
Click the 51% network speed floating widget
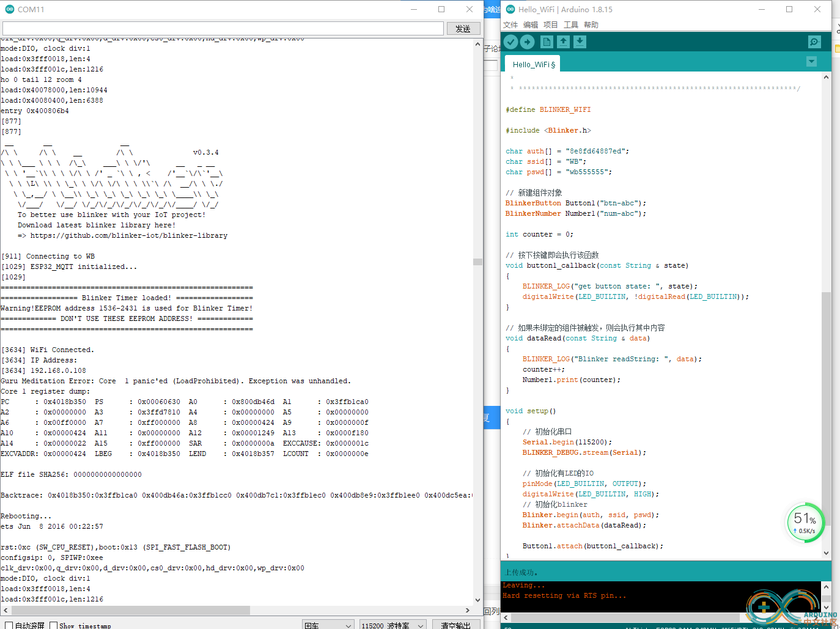click(805, 523)
